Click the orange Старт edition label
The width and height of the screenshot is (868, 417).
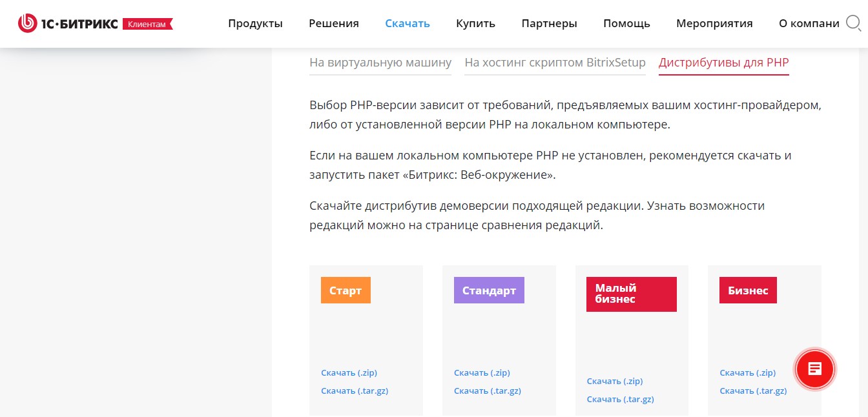pyautogui.click(x=346, y=290)
